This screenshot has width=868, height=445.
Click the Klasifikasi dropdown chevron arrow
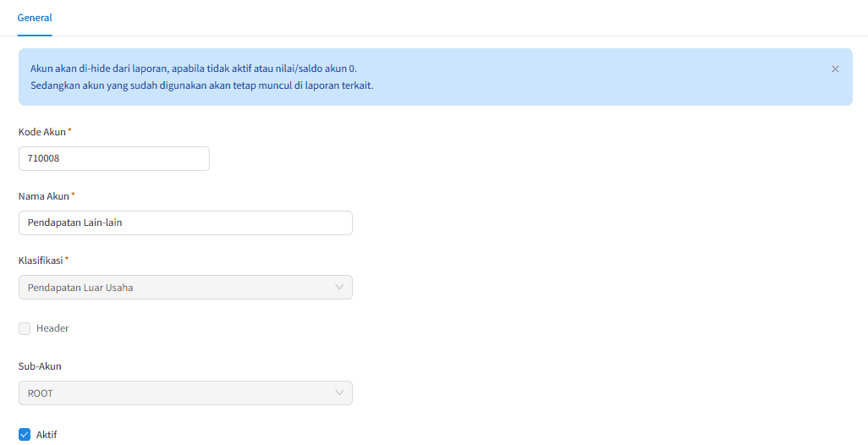[339, 288]
